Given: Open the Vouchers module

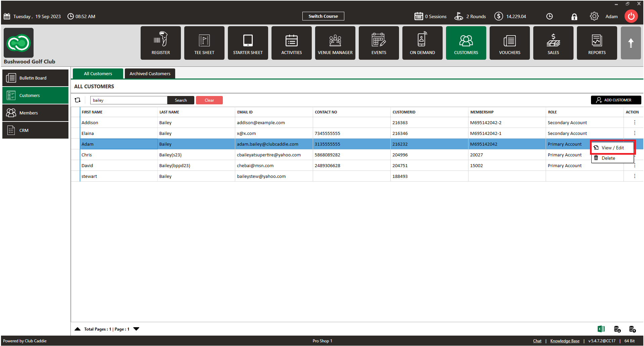Looking at the screenshot, I should point(509,43).
